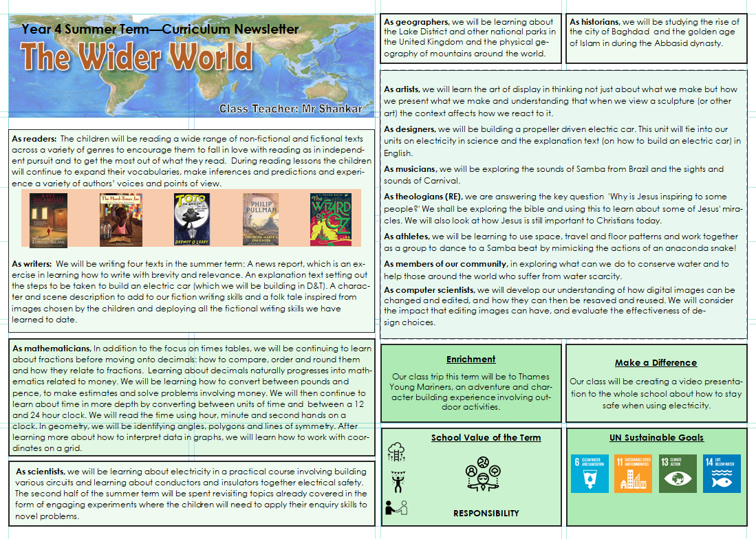Image resolution: width=756 pixels, height=539 pixels.
Task: Select the celebrating person under bunting icon
Action: coord(398,482)
